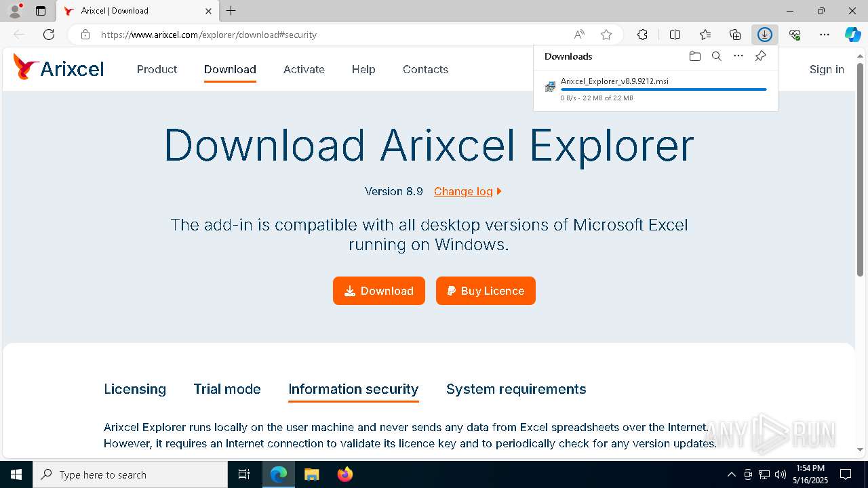This screenshot has height=488, width=868.
Task: Close the Arixcel Download tab
Action: click(x=208, y=11)
